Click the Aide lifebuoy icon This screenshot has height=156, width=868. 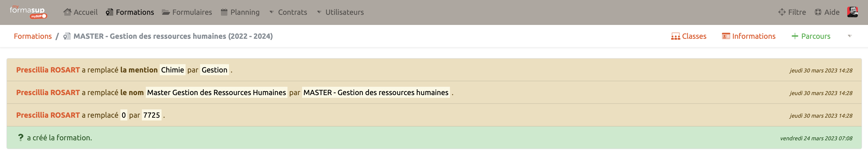(818, 12)
